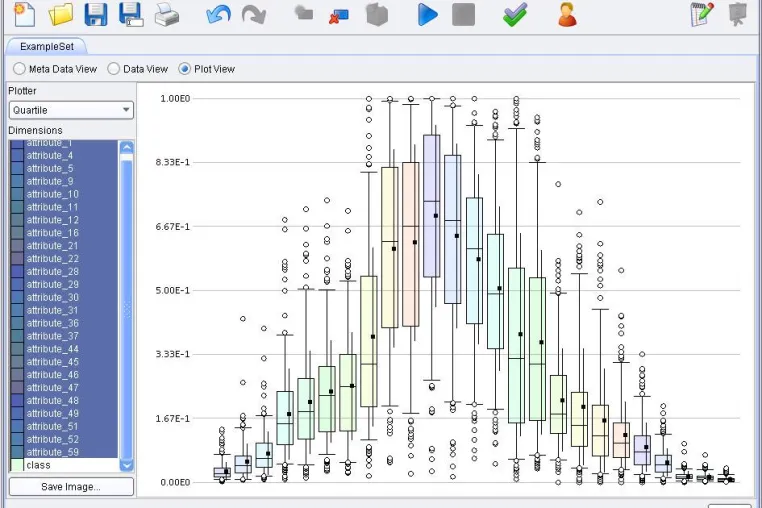
Task: Click the Save As floppy disk icon
Action: point(131,14)
